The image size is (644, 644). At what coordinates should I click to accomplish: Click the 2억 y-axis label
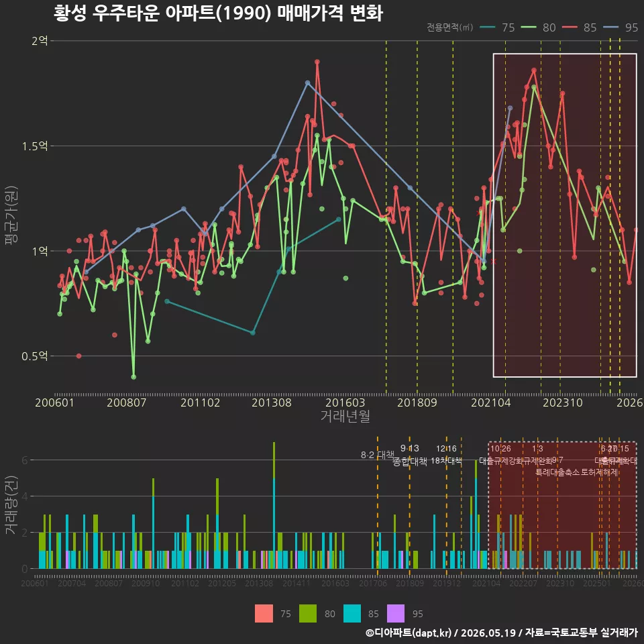tap(40, 41)
